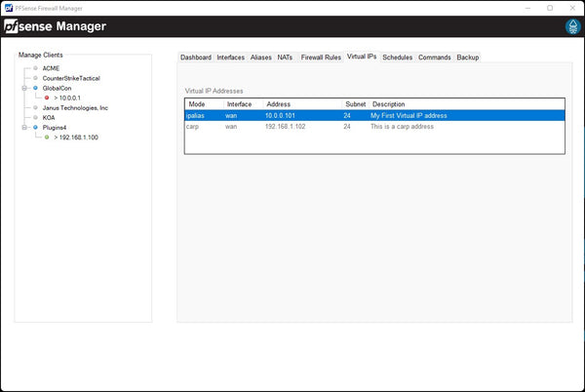Select Janus Technologies, Inc client
The height and width of the screenshot is (392, 585).
tap(75, 107)
